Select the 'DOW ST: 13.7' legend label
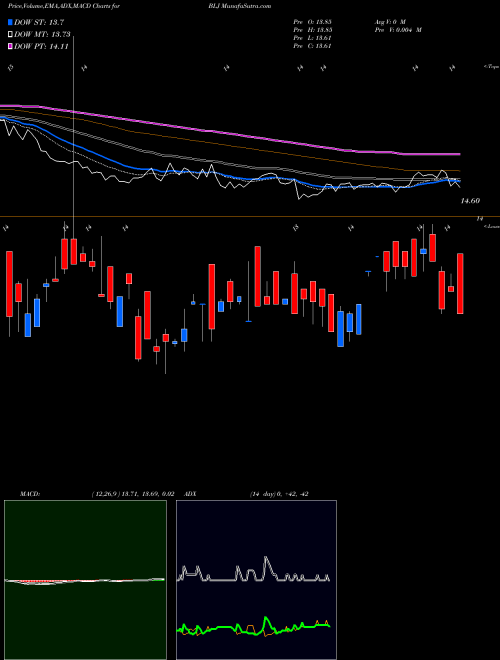 pyautogui.click(x=39, y=22)
